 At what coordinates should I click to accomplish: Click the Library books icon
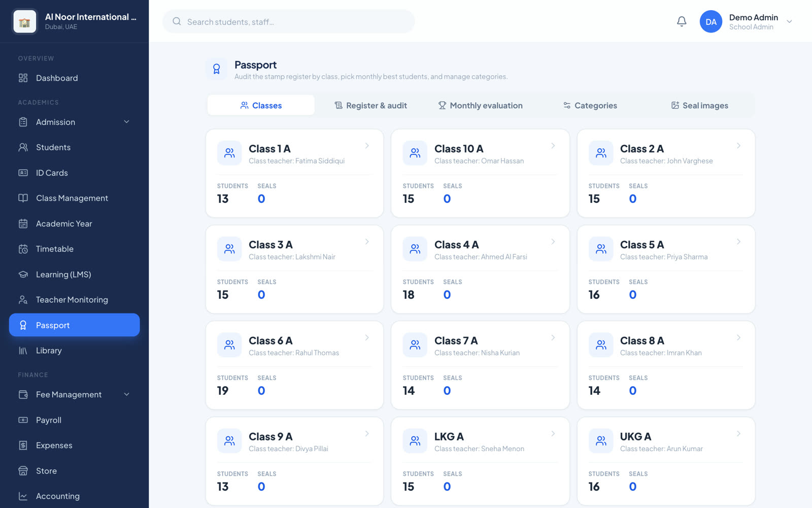click(x=23, y=351)
